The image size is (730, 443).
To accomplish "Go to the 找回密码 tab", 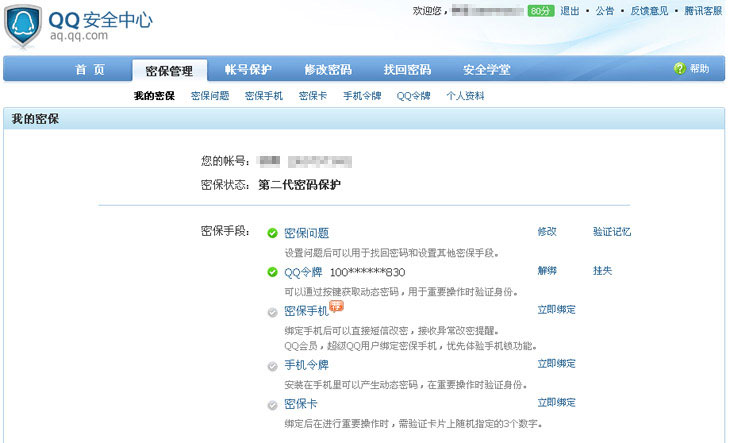I will point(407,70).
